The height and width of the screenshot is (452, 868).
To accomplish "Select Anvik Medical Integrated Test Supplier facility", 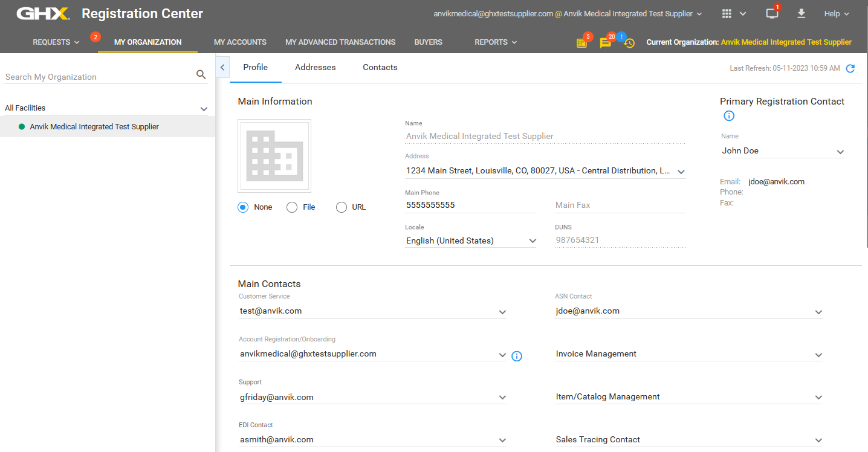I will pos(108,127).
